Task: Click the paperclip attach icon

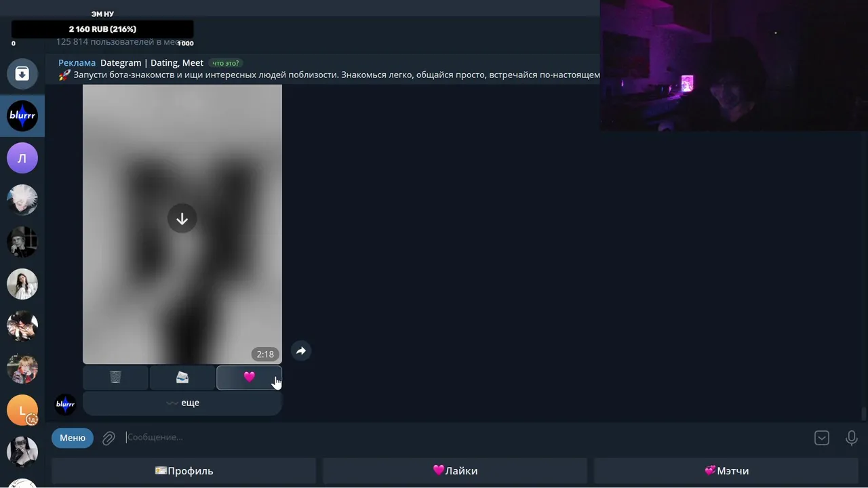Action: tap(108, 438)
